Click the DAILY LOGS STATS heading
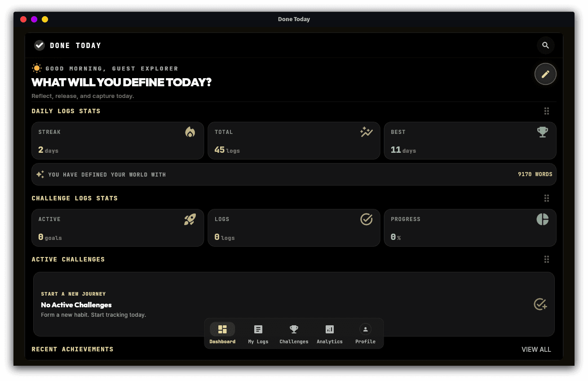The image size is (588, 381). [x=66, y=111]
